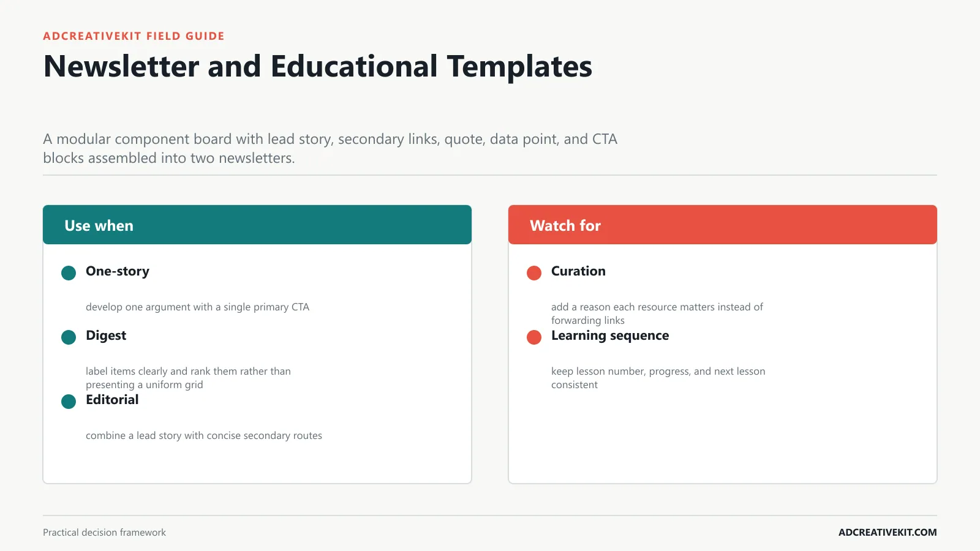Select the 'Use when' card header

click(x=257, y=225)
